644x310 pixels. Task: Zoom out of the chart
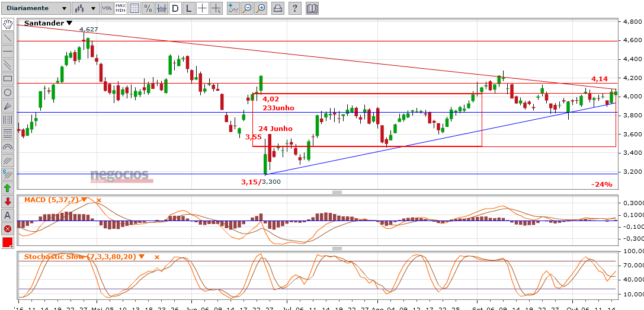(247, 8)
